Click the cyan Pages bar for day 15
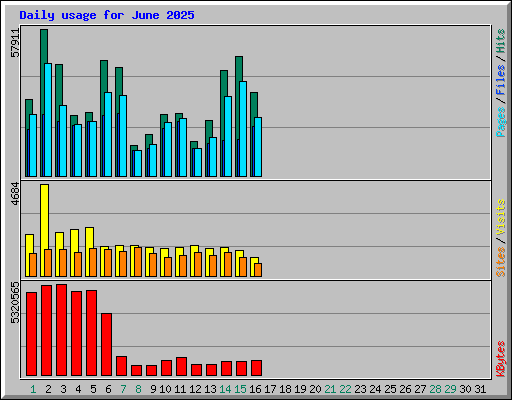Image resolution: width=512 pixels, height=400 pixels. click(x=243, y=129)
